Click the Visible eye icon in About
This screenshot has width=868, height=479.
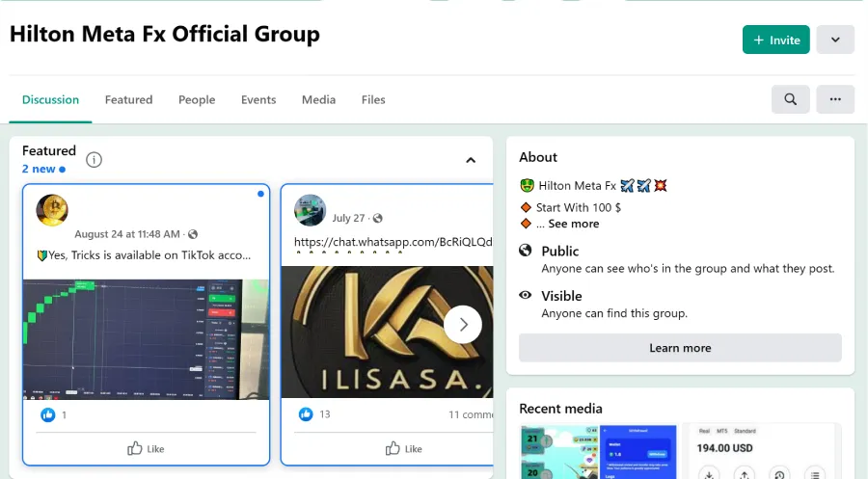(x=526, y=295)
